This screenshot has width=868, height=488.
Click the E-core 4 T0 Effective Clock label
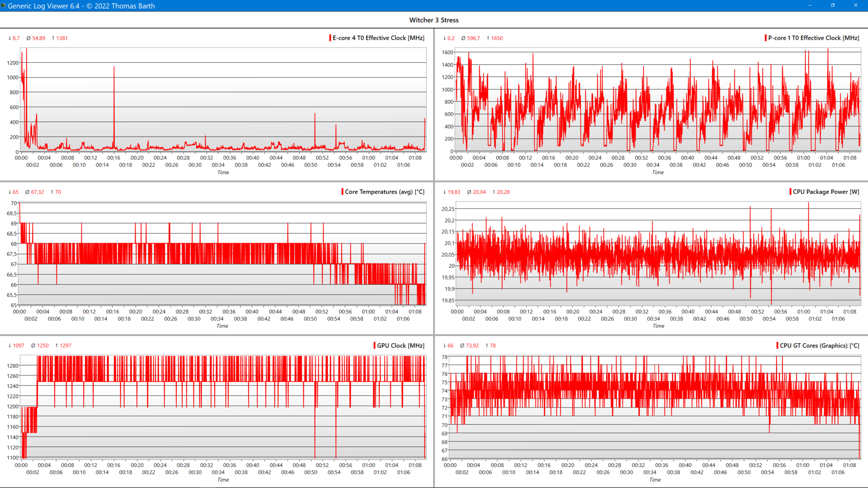[x=378, y=38]
